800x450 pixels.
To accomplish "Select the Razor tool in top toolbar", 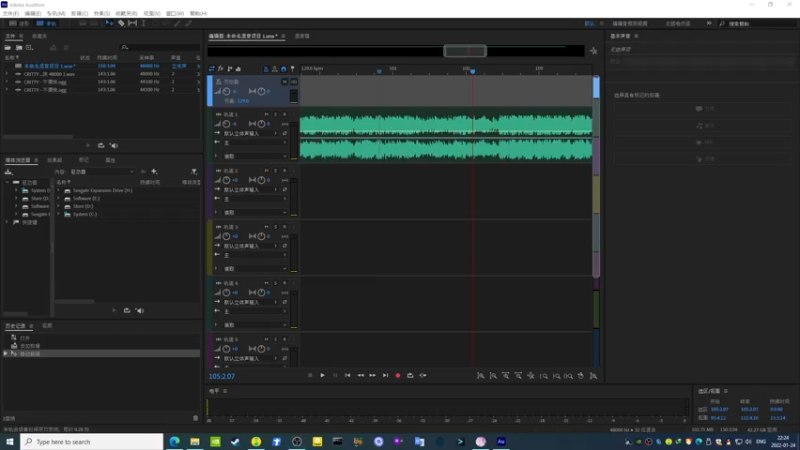I will (x=121, y=22).
